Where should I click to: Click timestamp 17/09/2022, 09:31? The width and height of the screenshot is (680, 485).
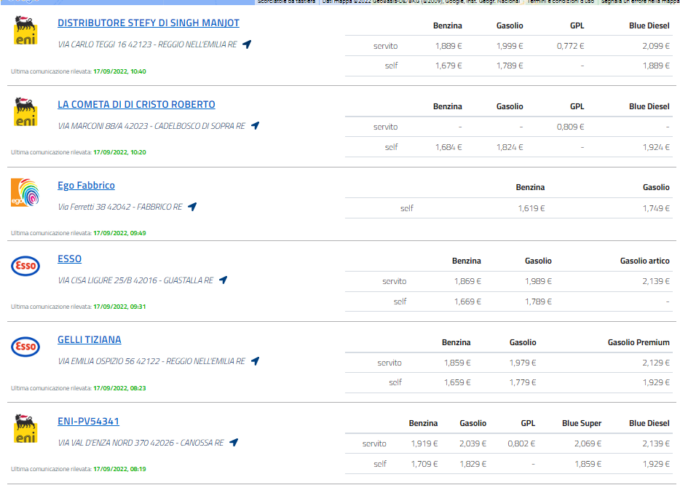tap(120, 307)
